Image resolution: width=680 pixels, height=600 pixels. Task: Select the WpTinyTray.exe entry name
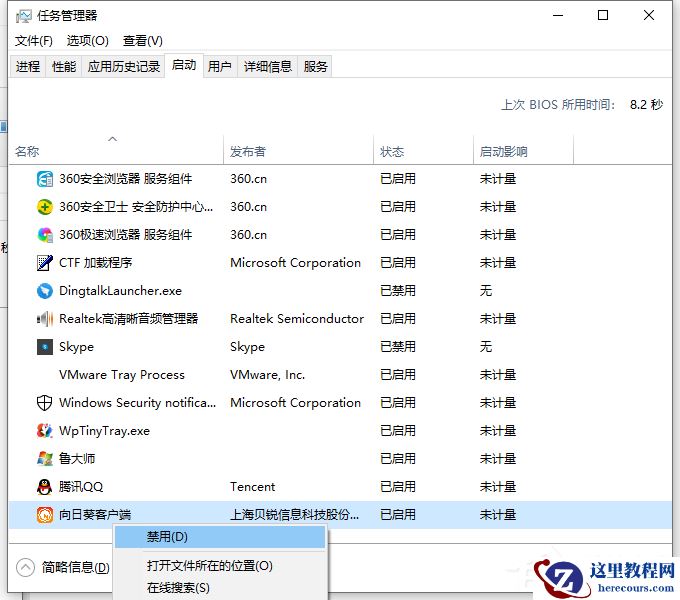pyautogui.click(x=105, y=430)
